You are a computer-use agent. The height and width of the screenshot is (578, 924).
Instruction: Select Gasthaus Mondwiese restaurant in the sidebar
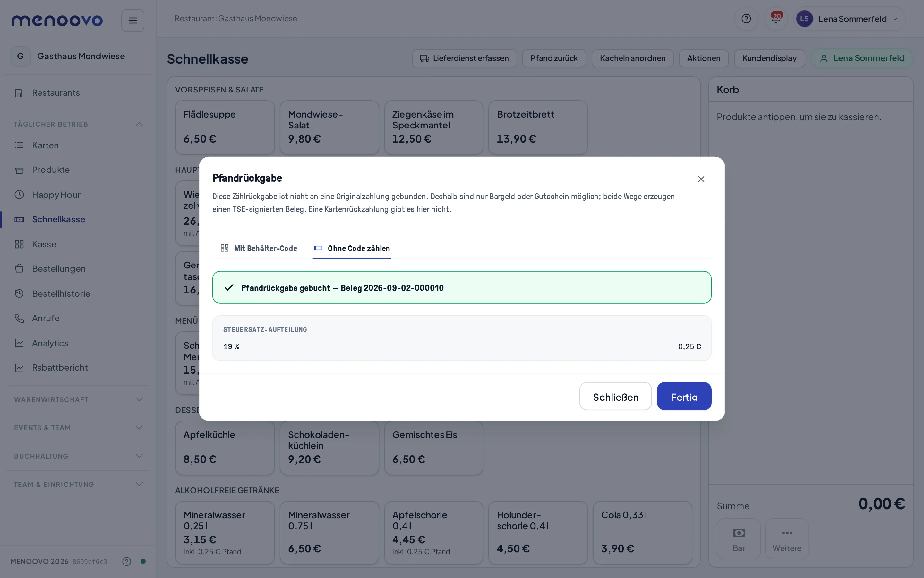(78, 56)
